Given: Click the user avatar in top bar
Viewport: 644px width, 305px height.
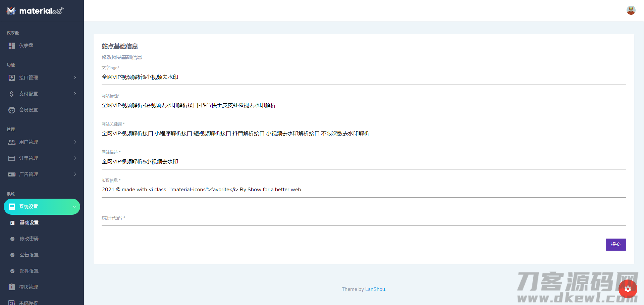Looking at the screenshot, I should 631,10.
